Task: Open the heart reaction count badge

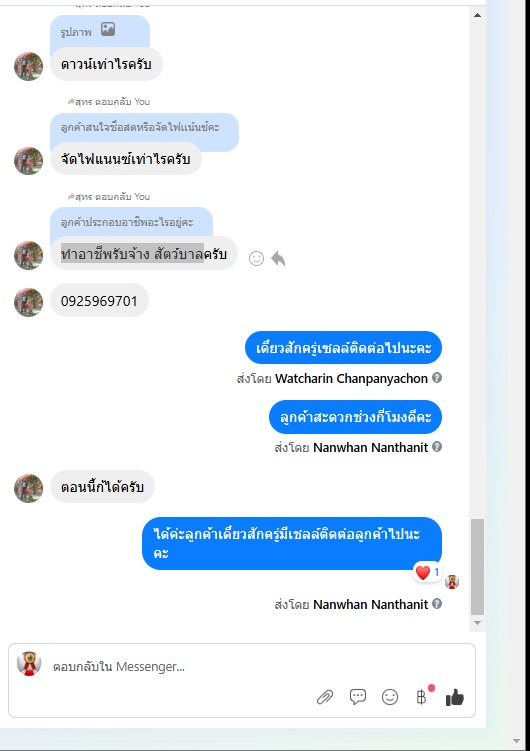Action: point(428,572)
